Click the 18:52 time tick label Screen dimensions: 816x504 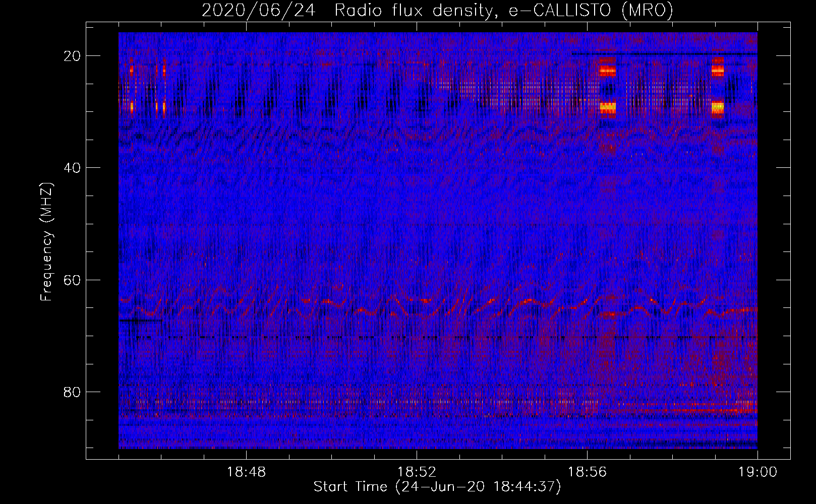[417, 472]
